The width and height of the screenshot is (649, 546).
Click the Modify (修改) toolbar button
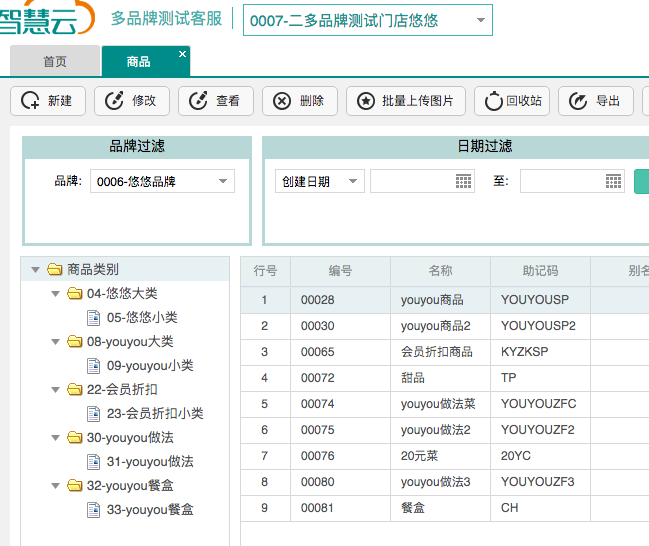click(x=131, y=101)
